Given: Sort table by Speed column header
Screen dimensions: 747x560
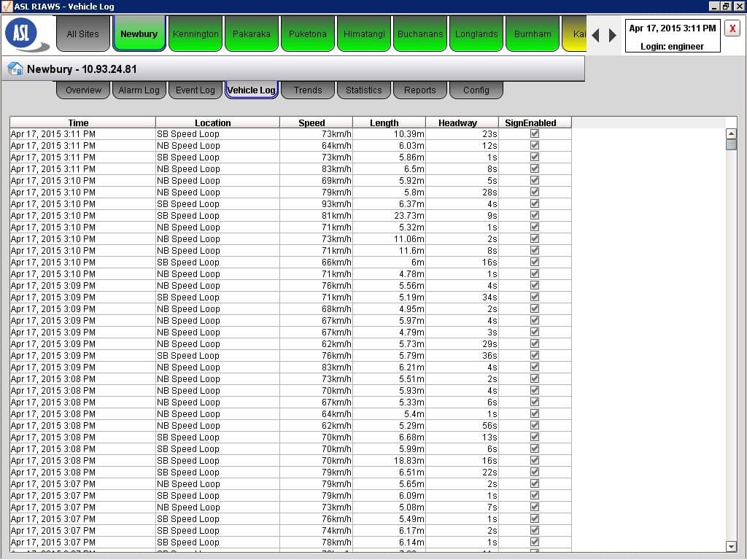Looking at the screenshot, I should pos(311,122).
